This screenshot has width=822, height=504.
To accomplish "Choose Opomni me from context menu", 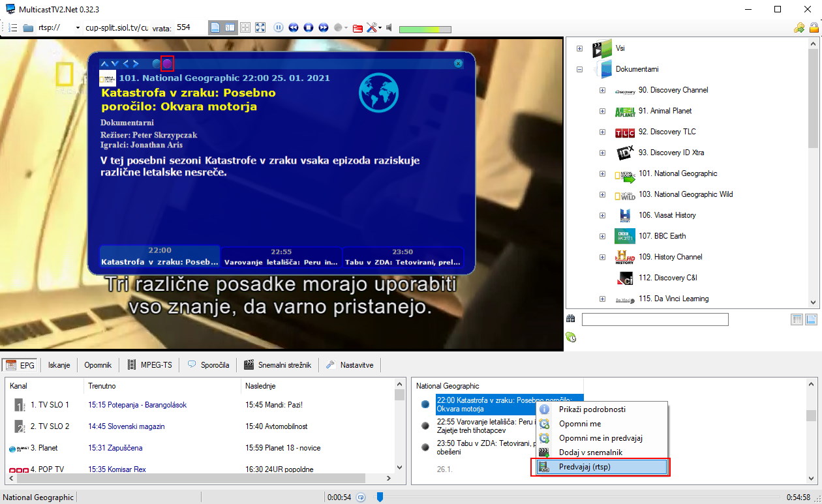I will tap(601, 424).
